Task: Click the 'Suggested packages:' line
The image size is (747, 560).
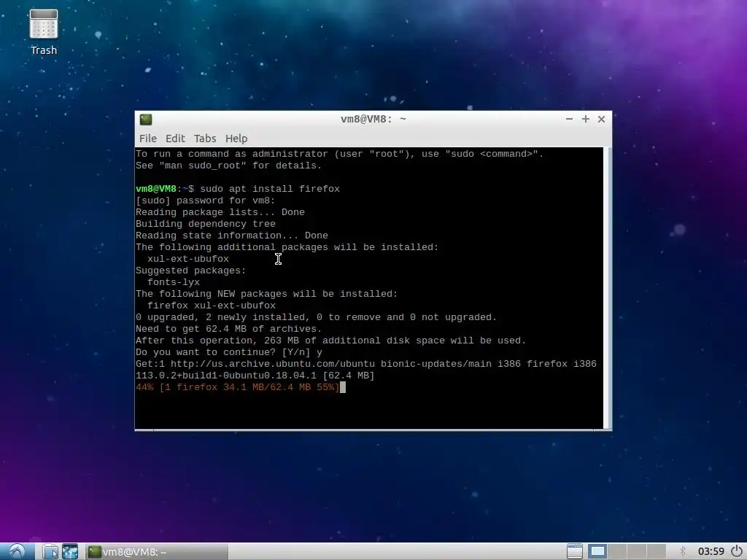Action: [190, 271]
